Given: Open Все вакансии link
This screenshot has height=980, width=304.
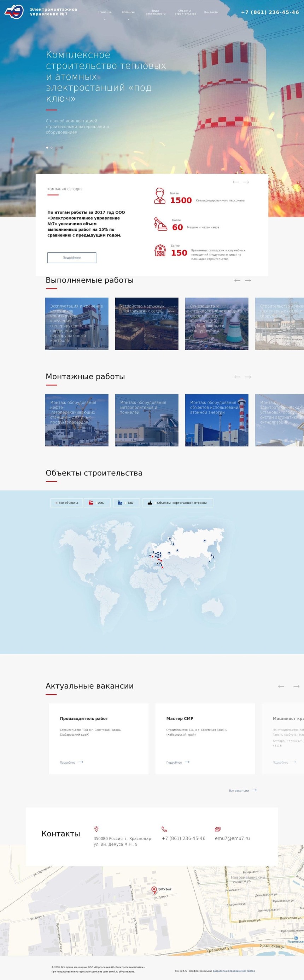Looking at the screenshot, I should [x=239, y=790].
